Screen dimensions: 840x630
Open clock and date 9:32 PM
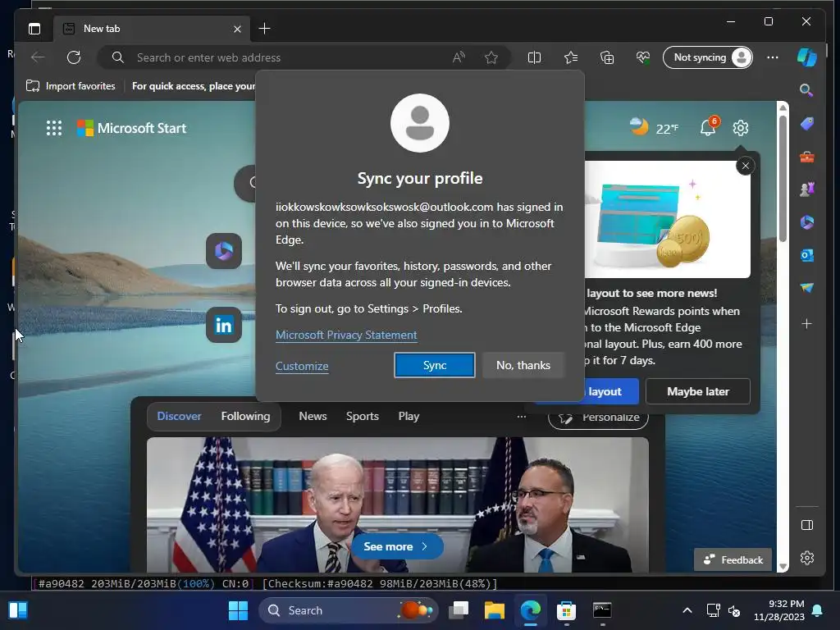click(779, 610)
